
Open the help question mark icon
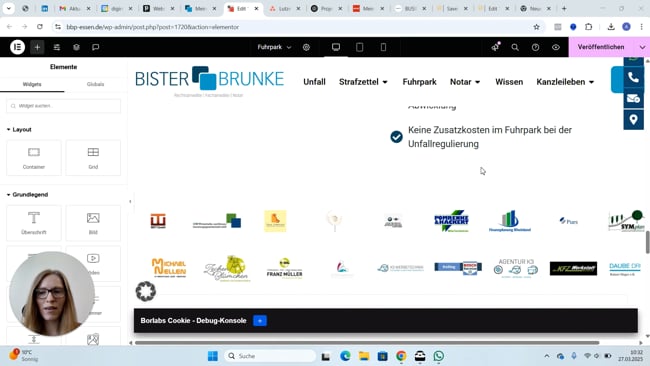[x=536, y=47]
